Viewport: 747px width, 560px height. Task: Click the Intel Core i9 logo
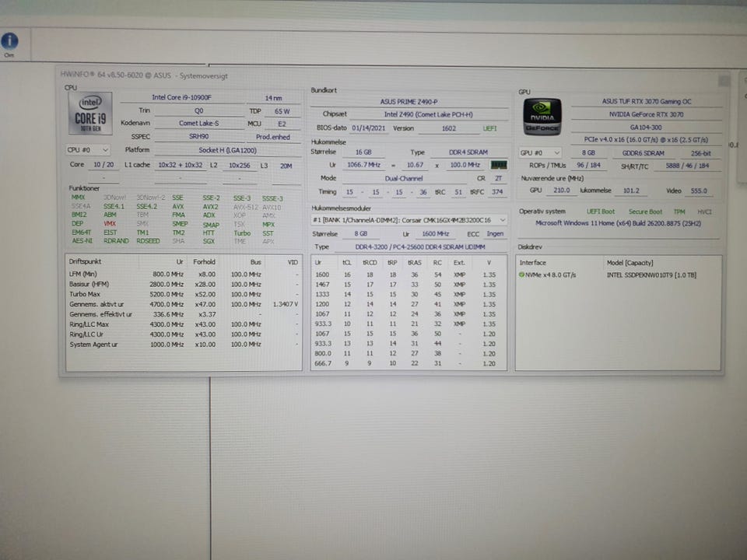tap(90, 114)
